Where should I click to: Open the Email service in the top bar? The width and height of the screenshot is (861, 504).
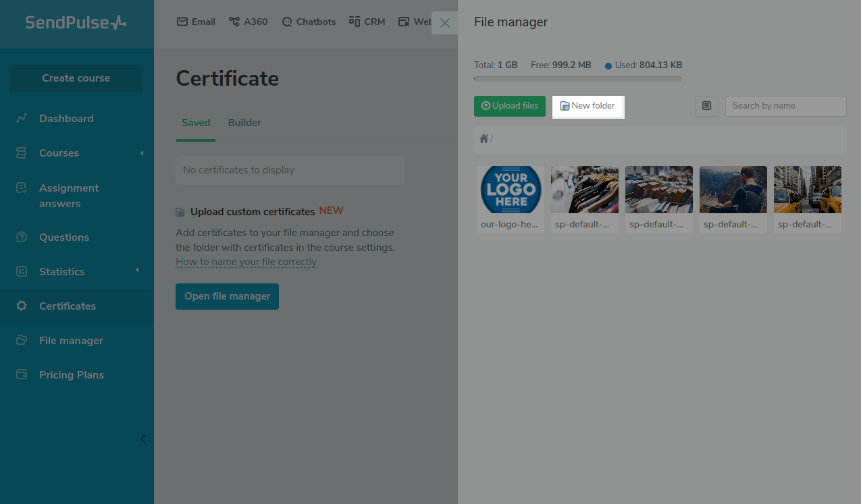[196, 22]
